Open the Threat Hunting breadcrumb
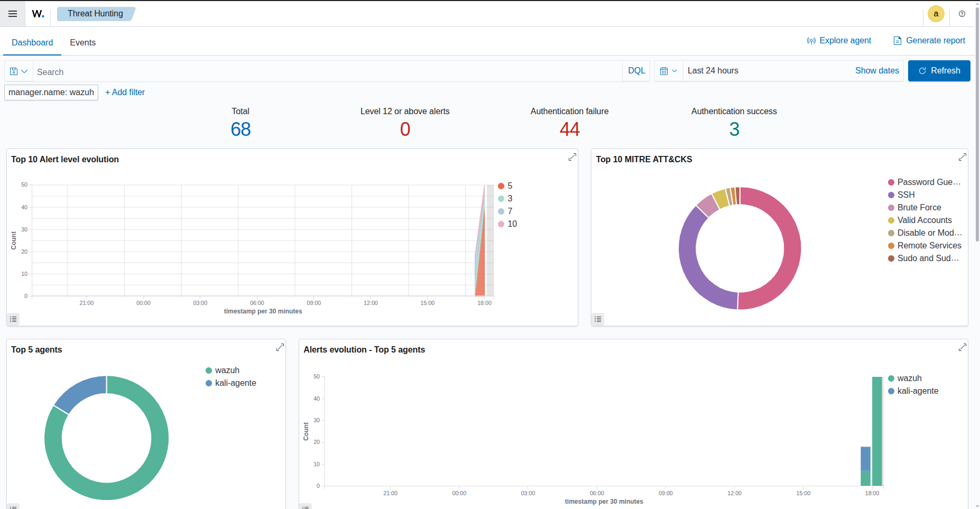Viewport: 980px width, 509px height. [95, 14]
